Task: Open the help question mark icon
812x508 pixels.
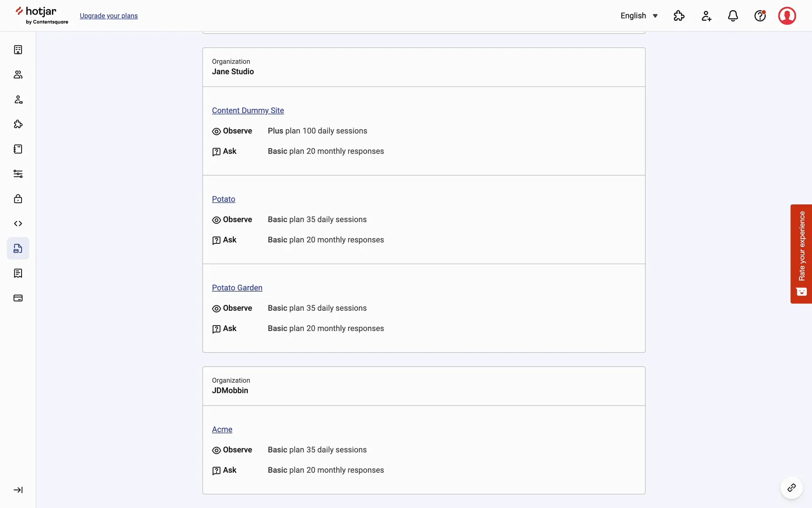Action: [760, 16]
